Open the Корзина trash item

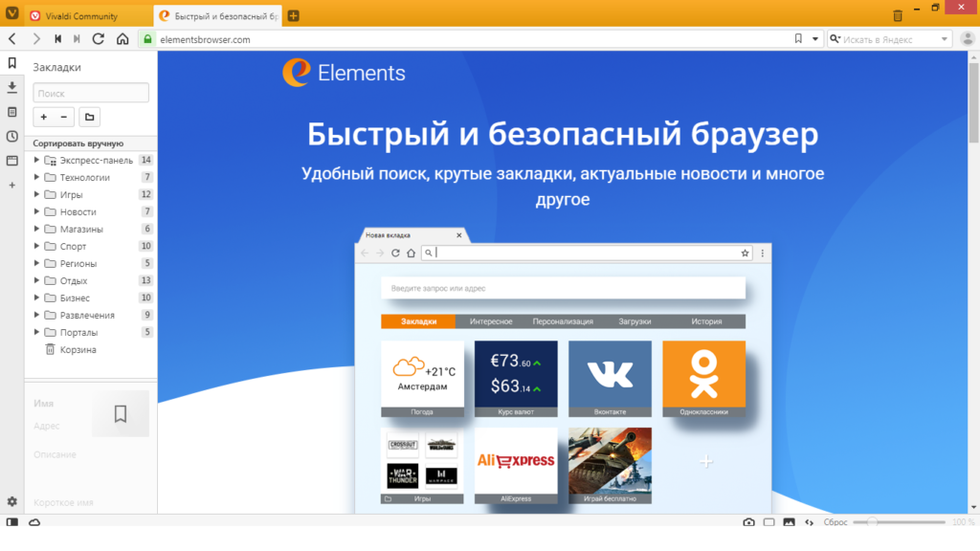pyautogui.click(x=91, y=350)
